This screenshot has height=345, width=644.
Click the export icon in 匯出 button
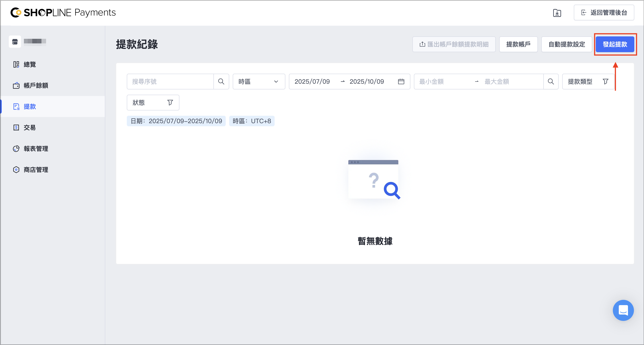[422, 44]
